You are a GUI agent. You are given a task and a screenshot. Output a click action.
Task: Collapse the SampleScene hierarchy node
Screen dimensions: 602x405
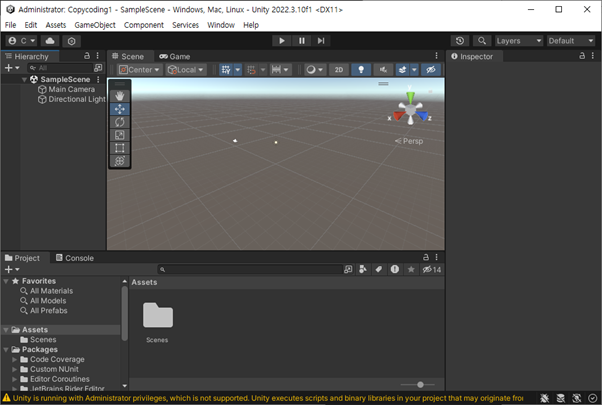tap(24, 79)
